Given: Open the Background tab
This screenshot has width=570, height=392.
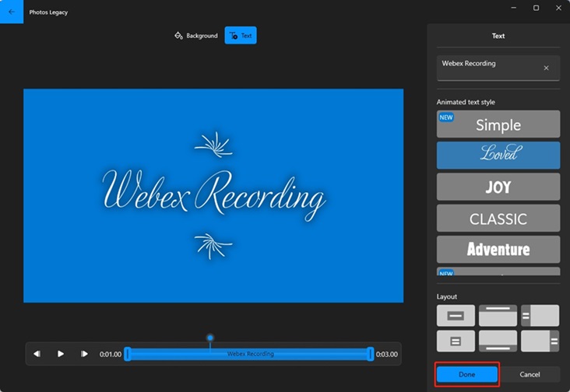Looking at the screenshot, I should point(196,36).
